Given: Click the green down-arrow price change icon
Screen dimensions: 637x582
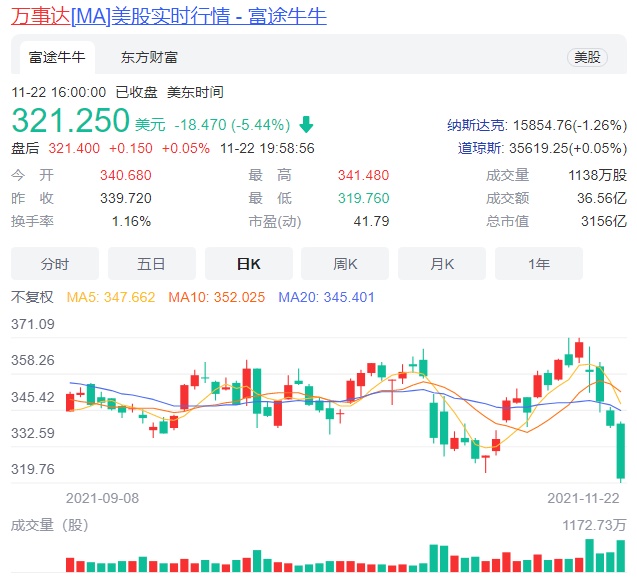Looking at the screenshot, I should (306, 125).
